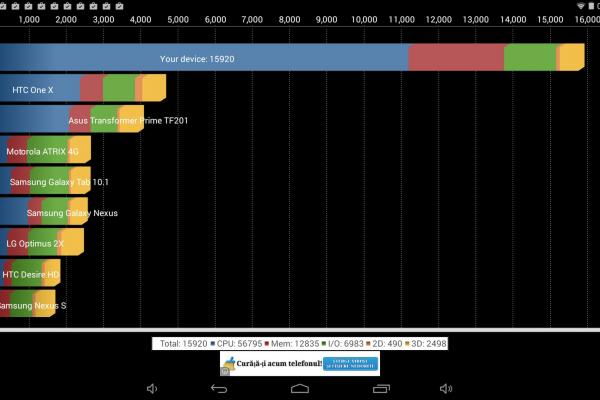The height and width of the screenshot is (400, 600).
Task: Tap the 15,000 axis label
Action: point(550,20)
